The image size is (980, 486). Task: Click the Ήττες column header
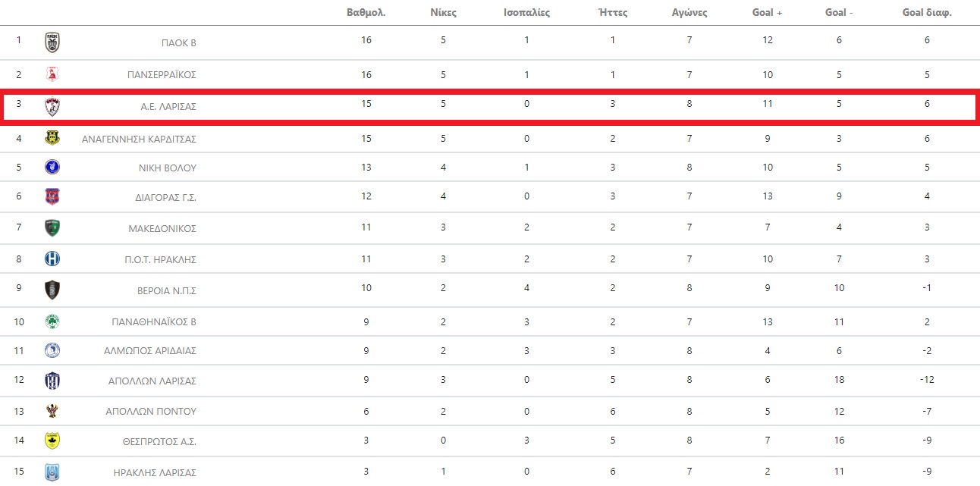[613, 13]
